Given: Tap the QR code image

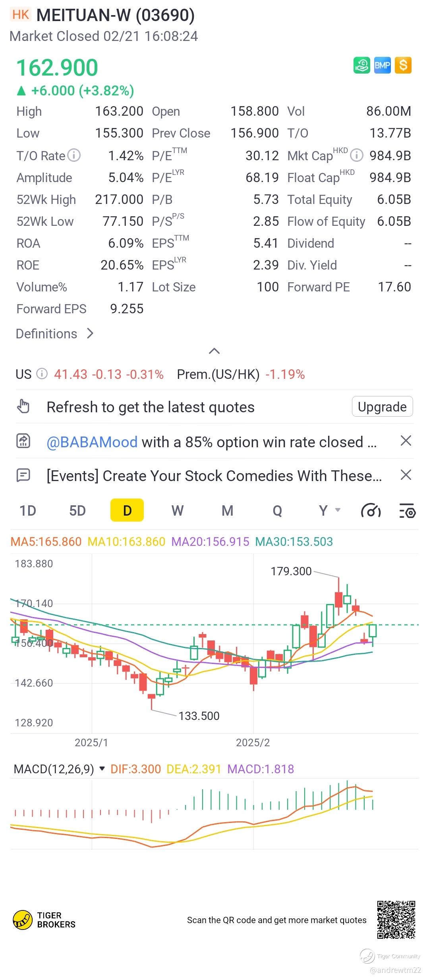Looking at the screenshot, I should (x=396, y=920).
